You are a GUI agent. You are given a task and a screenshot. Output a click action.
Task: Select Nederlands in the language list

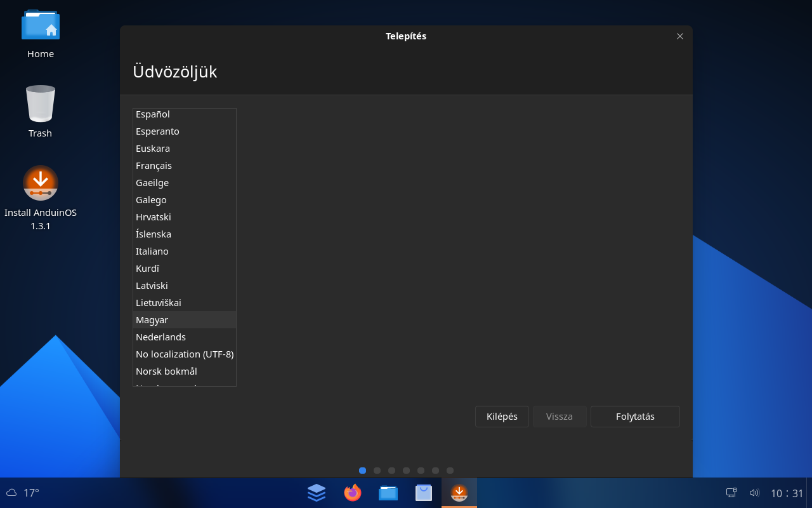click(x=185, y=337)
